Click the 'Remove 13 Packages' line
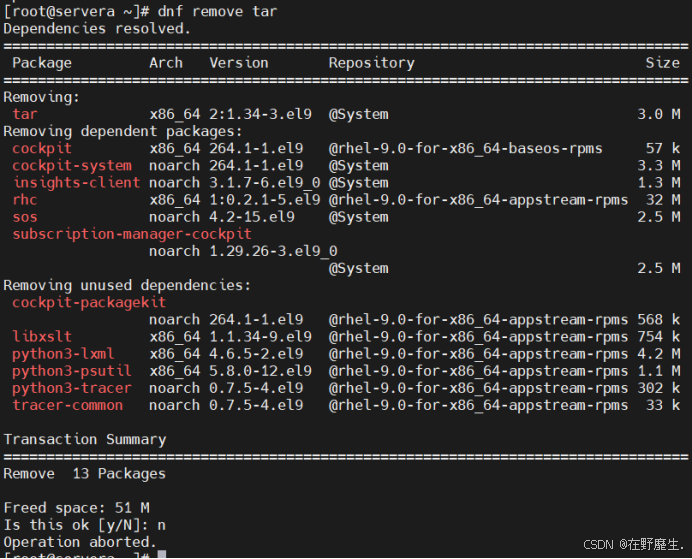Screen dimensions: 692x559 pyautogui.click(x=85, y=474)
